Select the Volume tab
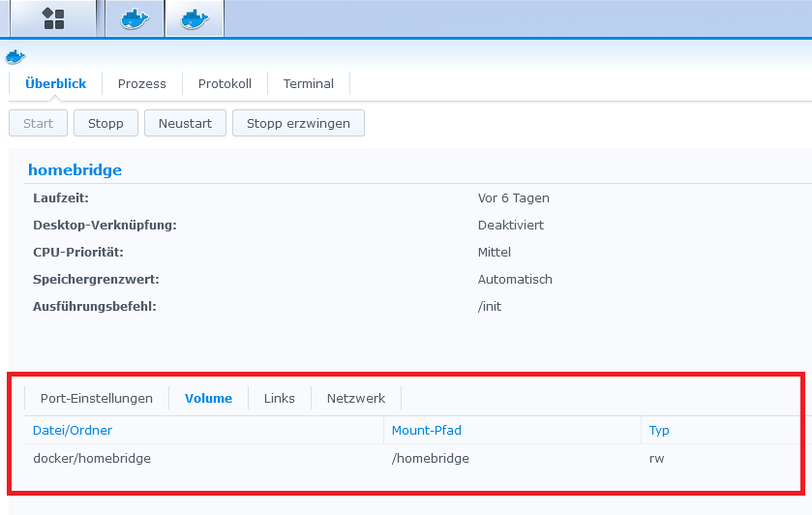This screenshot has width=812, height=515. coord(208,398)
